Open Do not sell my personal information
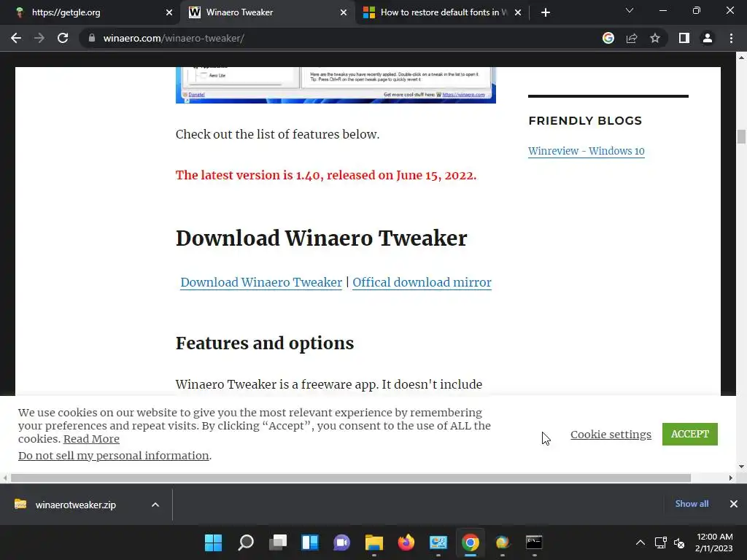Viewport: 747px width, 560px height. [113, 456]
